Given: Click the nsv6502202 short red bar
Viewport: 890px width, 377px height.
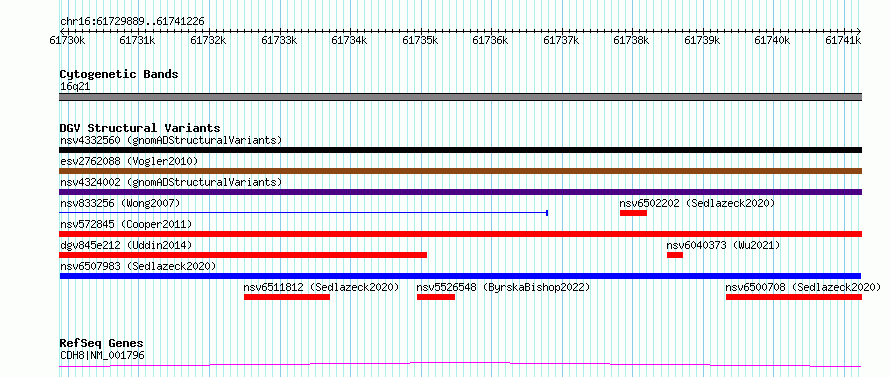Looking at the screenshot, I should pyautogui.click(x=633, y=213).
